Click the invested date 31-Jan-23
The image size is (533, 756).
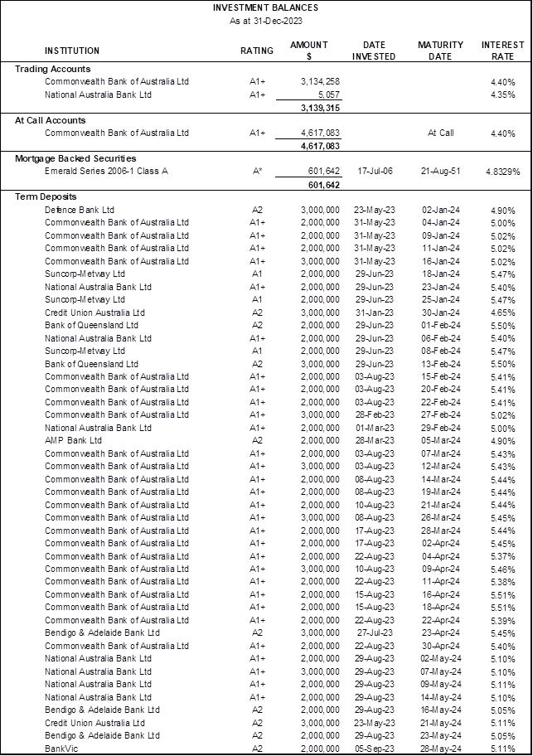tap(375, 313)
